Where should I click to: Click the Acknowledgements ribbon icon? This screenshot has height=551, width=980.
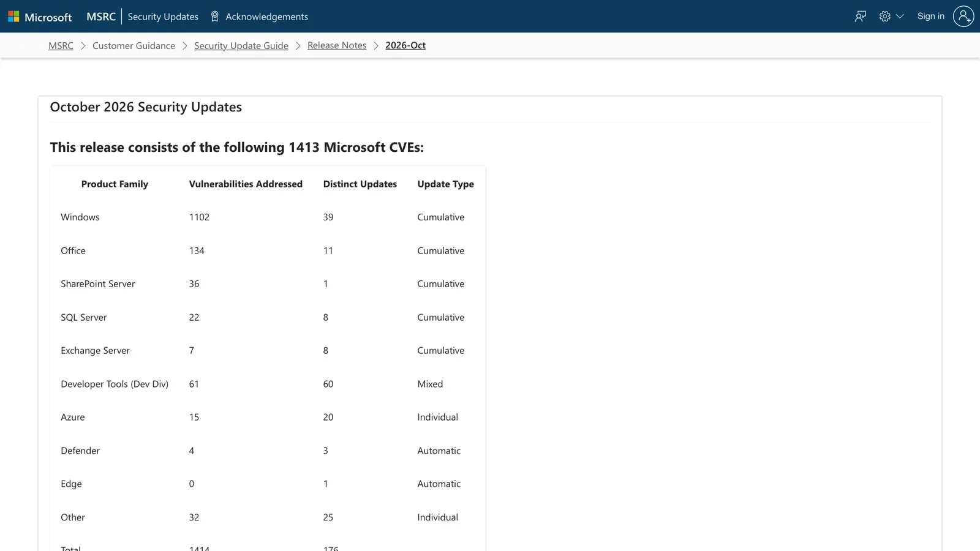214,17
